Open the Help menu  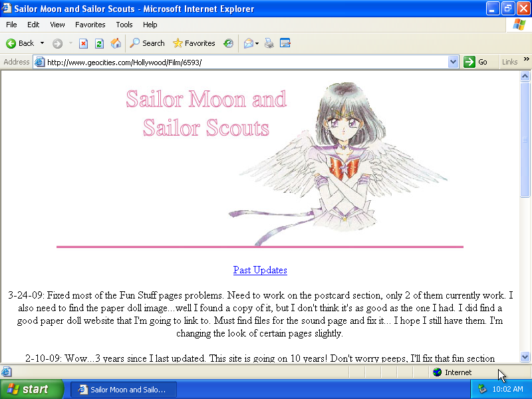coord(150,25)
